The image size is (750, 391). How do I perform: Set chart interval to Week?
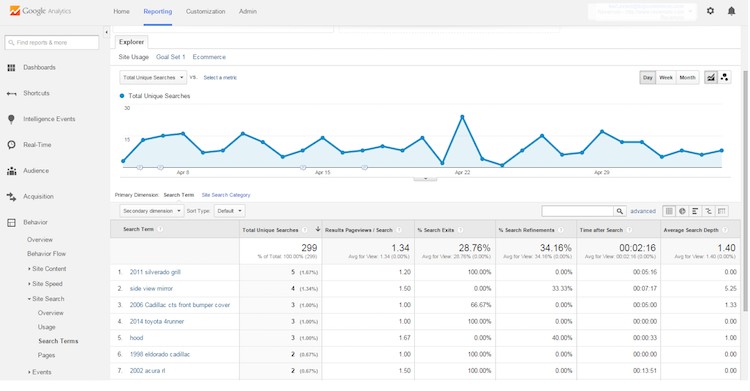pos(666,78)
